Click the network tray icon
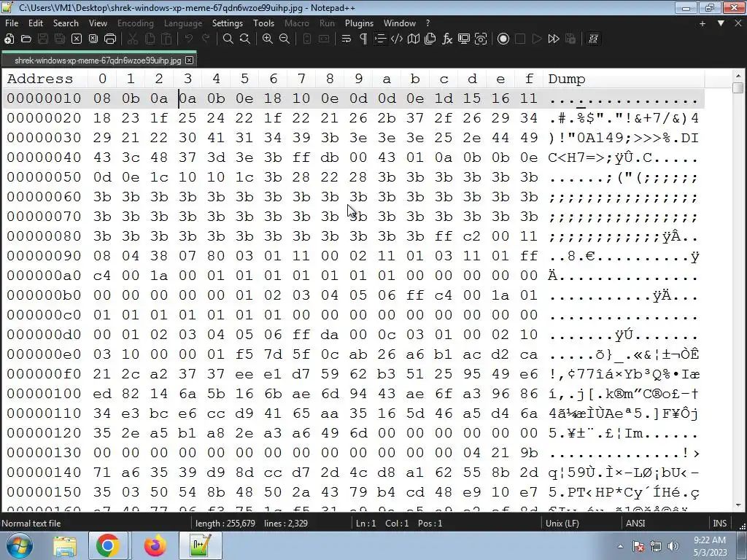 (x=656, y=546)
